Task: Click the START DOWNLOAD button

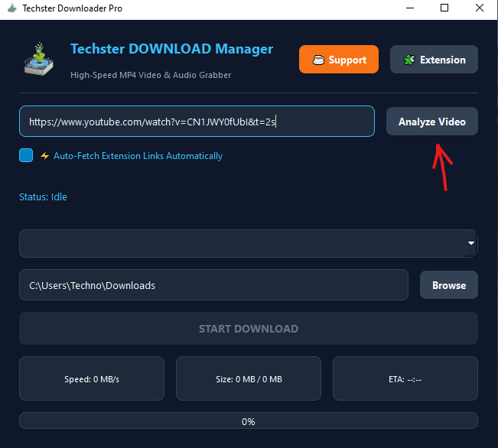Action: (x=249, y=328)
